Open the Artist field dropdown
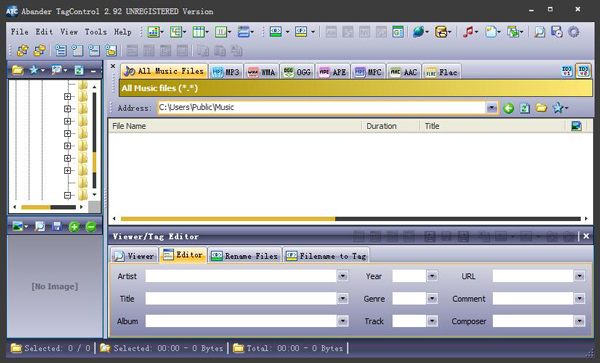 (x=342, y=276)
